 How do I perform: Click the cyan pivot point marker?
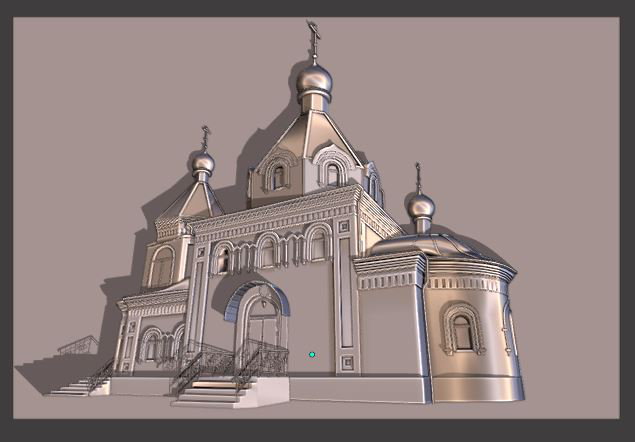tap(312, 354)
